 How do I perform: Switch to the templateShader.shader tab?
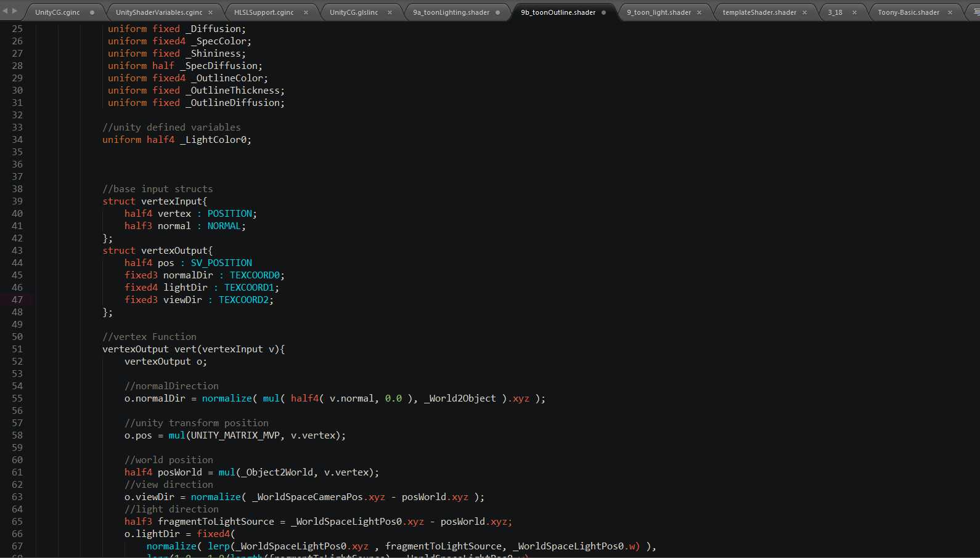[759, 12]
